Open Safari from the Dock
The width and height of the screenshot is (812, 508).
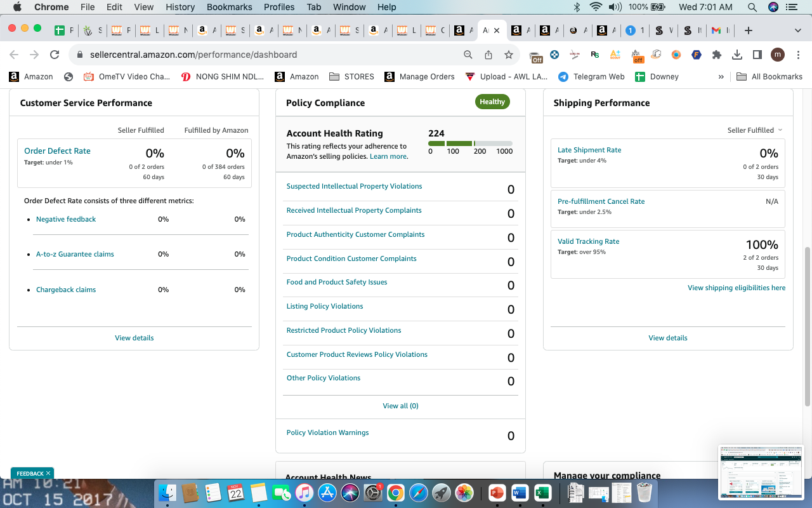click(419, 493)
